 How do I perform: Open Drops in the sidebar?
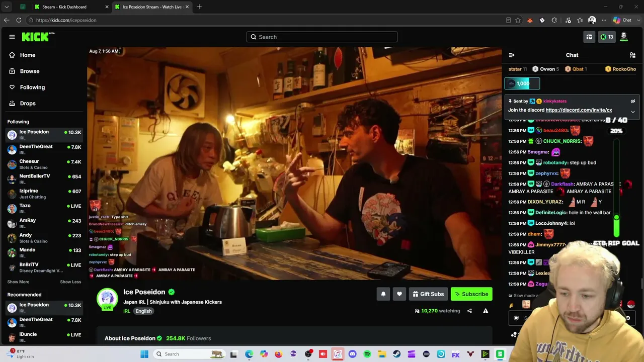(x=27, y=104)
